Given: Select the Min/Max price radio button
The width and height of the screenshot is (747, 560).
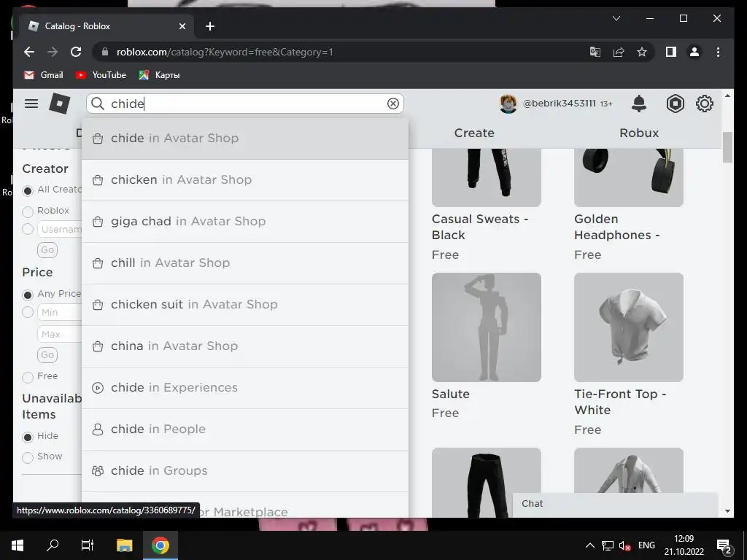Looking at the screenshot, I should [x=28, y=312].
